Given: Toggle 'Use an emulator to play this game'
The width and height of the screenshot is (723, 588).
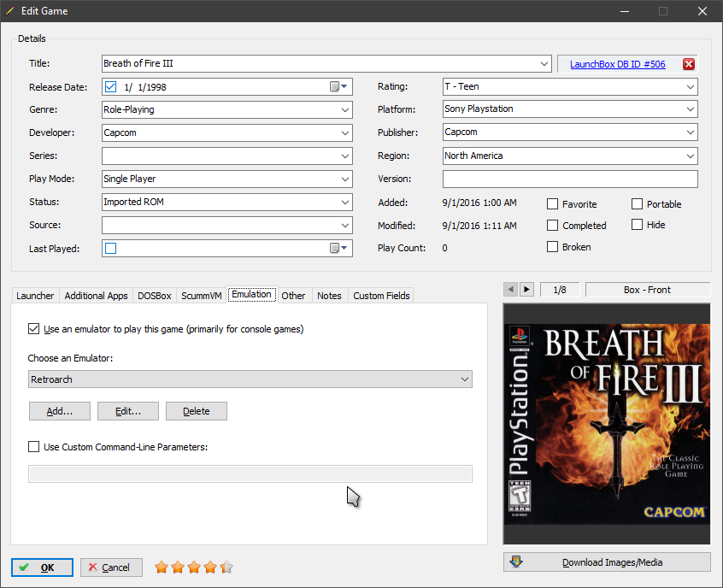Looking at the screenshot, I should tap(33, 329).
